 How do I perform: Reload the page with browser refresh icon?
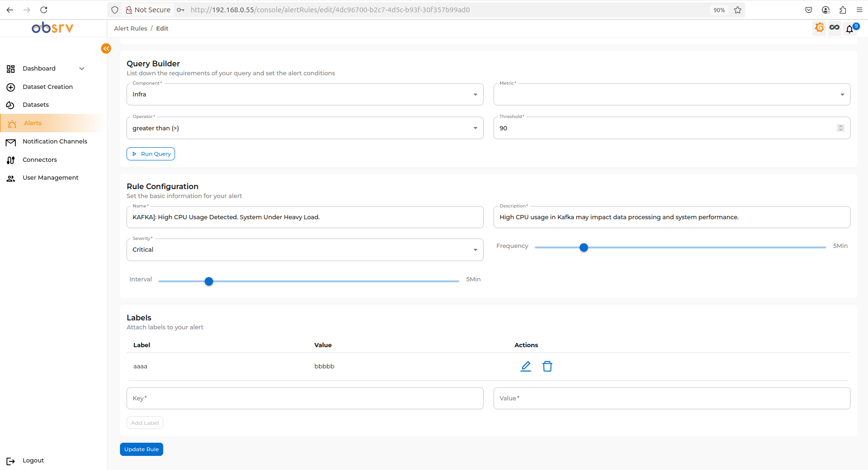(x=44, y=10)
